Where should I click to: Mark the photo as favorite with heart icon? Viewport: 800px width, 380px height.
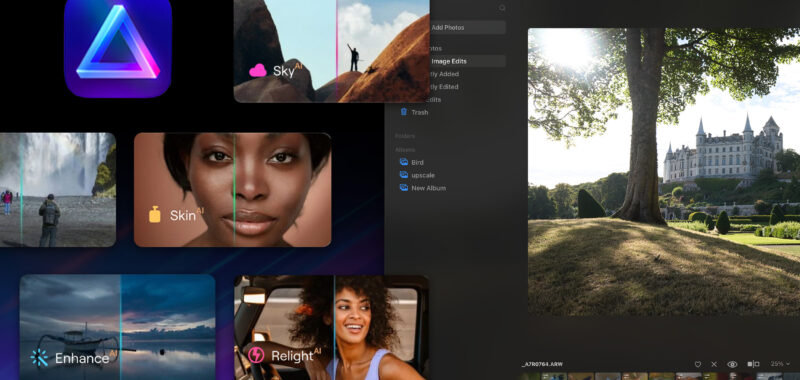tap(698, 364)
